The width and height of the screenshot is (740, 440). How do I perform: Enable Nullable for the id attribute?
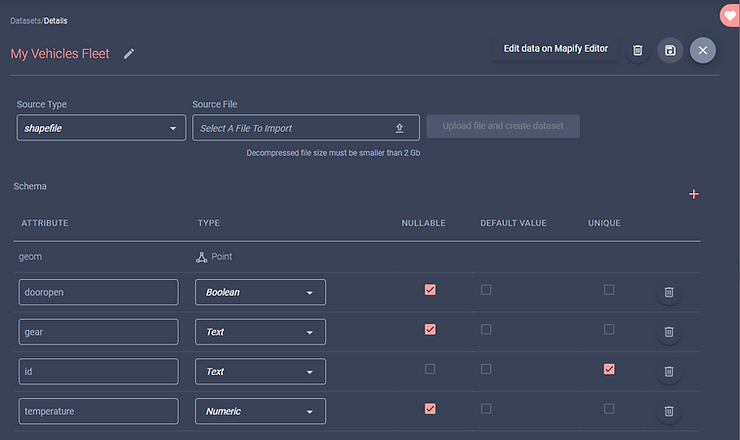[x=430, y=369]
